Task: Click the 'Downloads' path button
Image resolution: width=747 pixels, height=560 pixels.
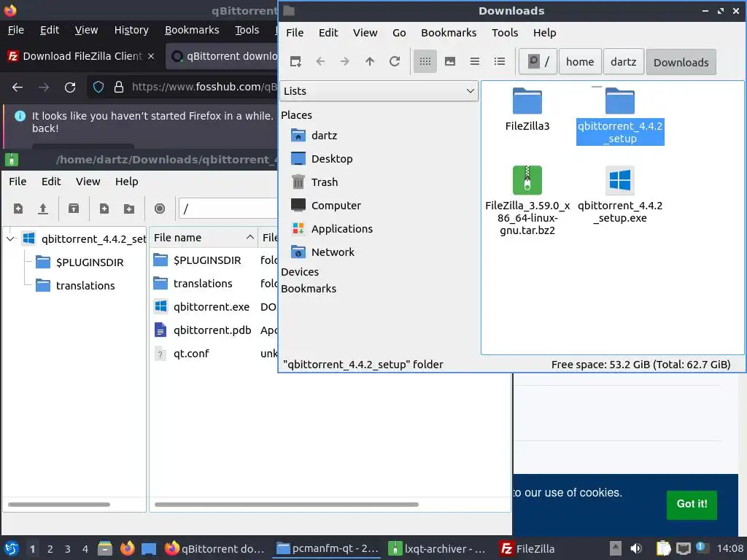Action: pos(681,63)
